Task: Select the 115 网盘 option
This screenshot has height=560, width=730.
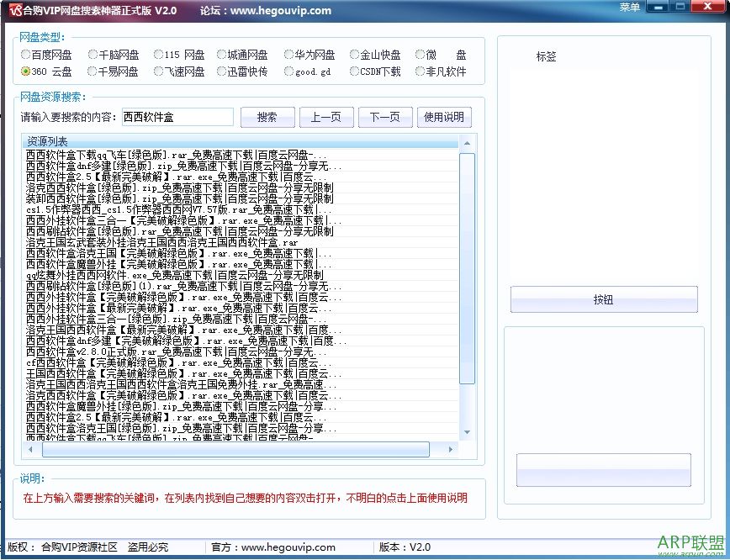Action: [158, 55]
